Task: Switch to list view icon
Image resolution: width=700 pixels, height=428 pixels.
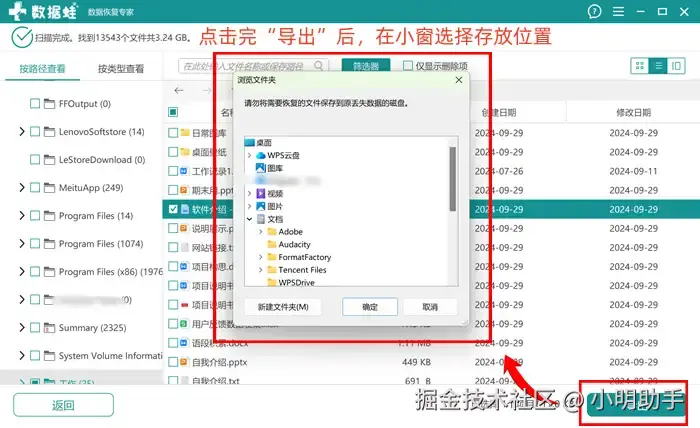Action: pos(658,66)
